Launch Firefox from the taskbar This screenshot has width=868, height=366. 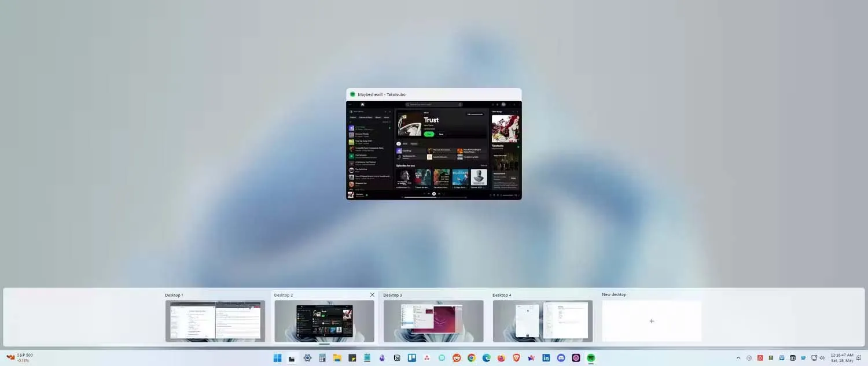pos(501,358)
